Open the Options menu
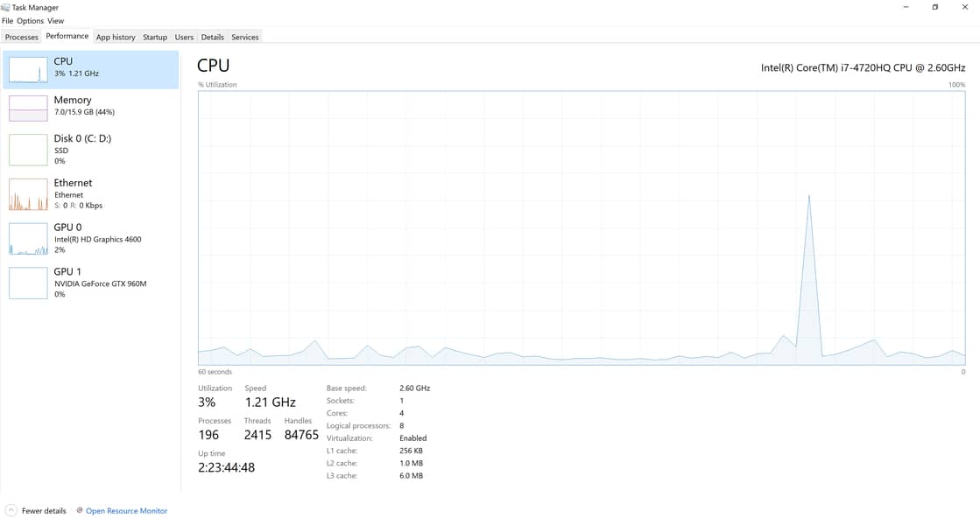The height and width of the screenshot is (525, 980). point(30,21)
